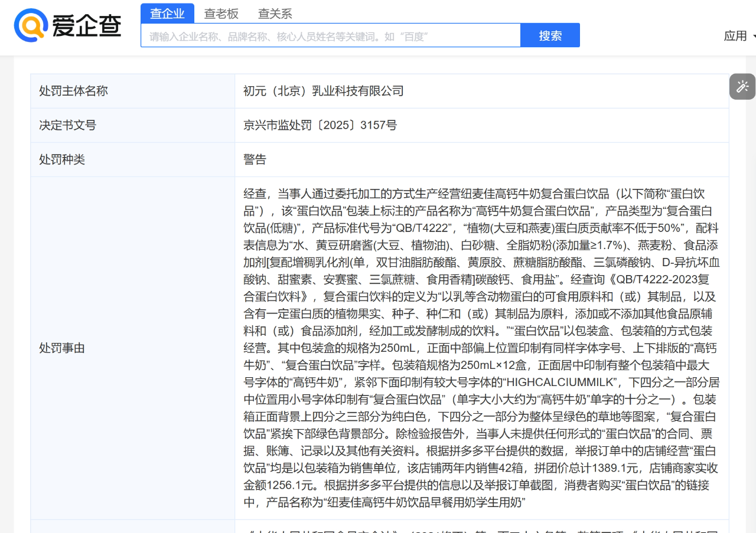This screenshot has height=533, width=756.
Task: Focus the company name search input field
Action: coord(330,35)
